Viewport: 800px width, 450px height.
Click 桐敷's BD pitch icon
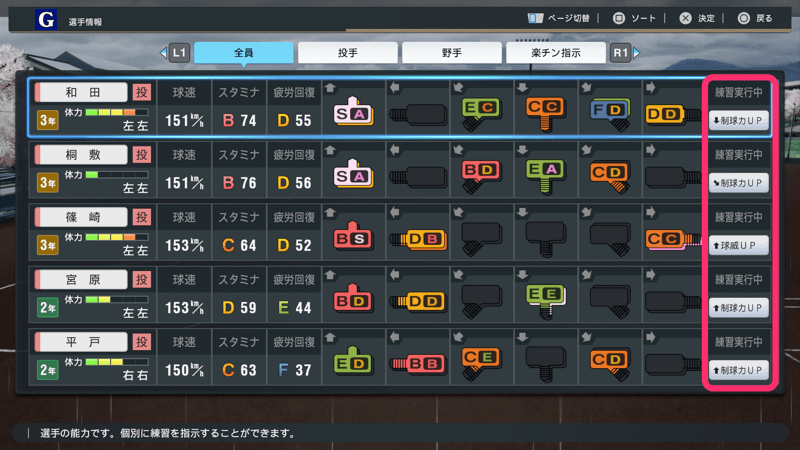pos(481,176)
